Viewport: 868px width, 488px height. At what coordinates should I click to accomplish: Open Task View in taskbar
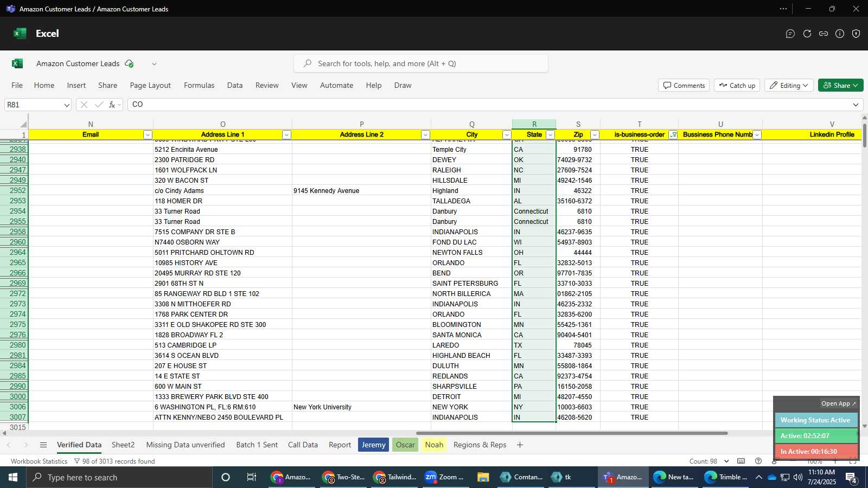(252, 477)
